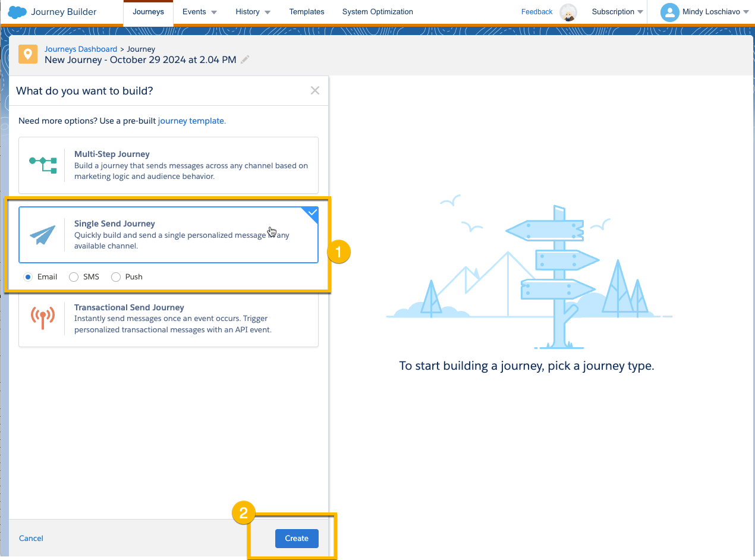Click the orange location pin icon
The image size is (755, 560).
coord(27,54)
